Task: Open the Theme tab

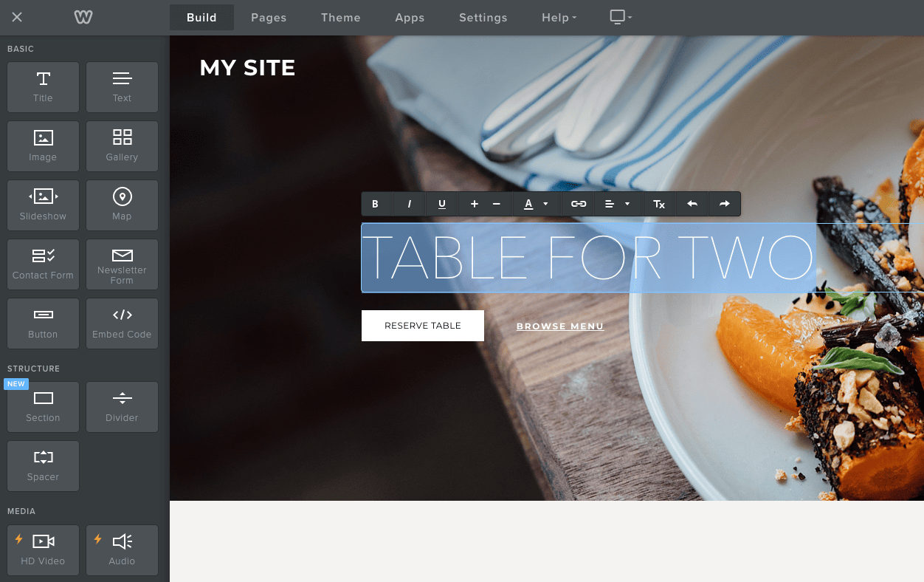Action: pyautogui.click(x=341, y=18)
